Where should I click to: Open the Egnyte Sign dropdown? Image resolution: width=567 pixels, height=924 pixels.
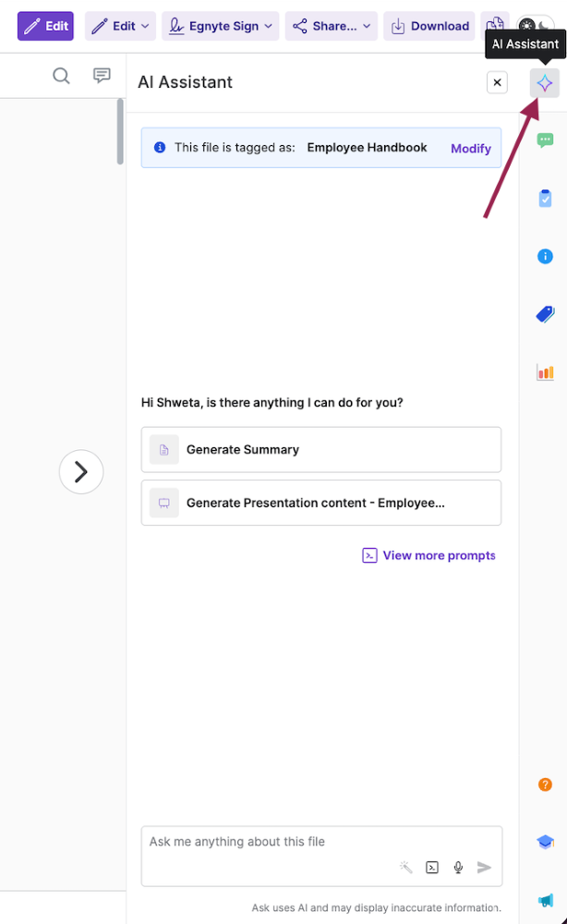click(220, 26)
